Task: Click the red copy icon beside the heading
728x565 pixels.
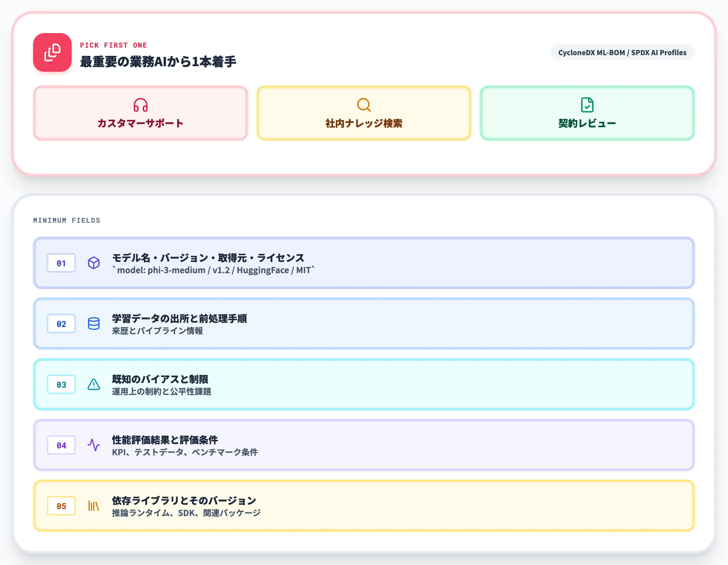Action: (x=52, y=52)
